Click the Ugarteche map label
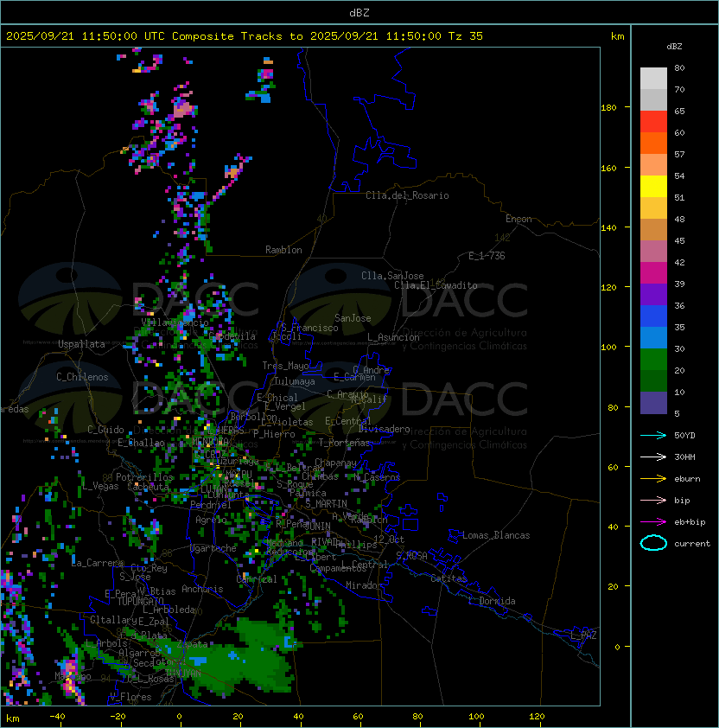Screen dimensions: 719x728 (213, 548)
